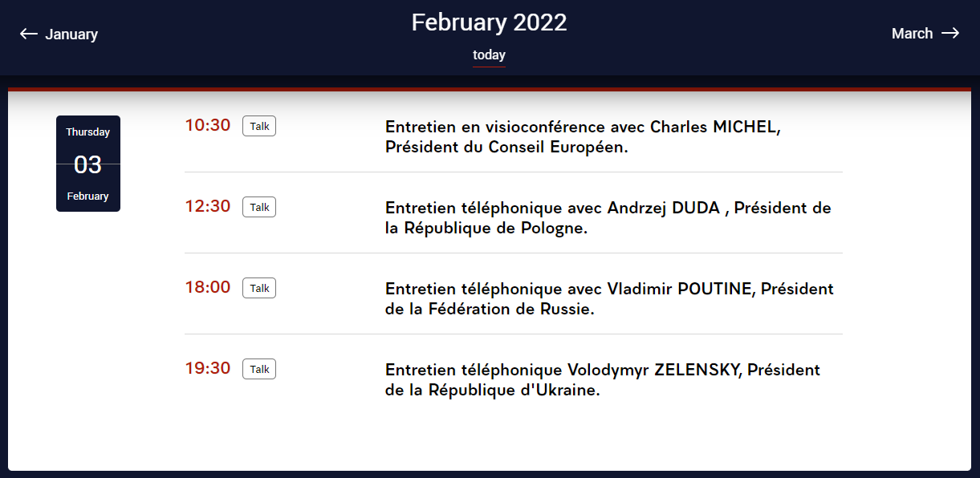Click the day name Thursday on the date card

[x=87, y=132]
